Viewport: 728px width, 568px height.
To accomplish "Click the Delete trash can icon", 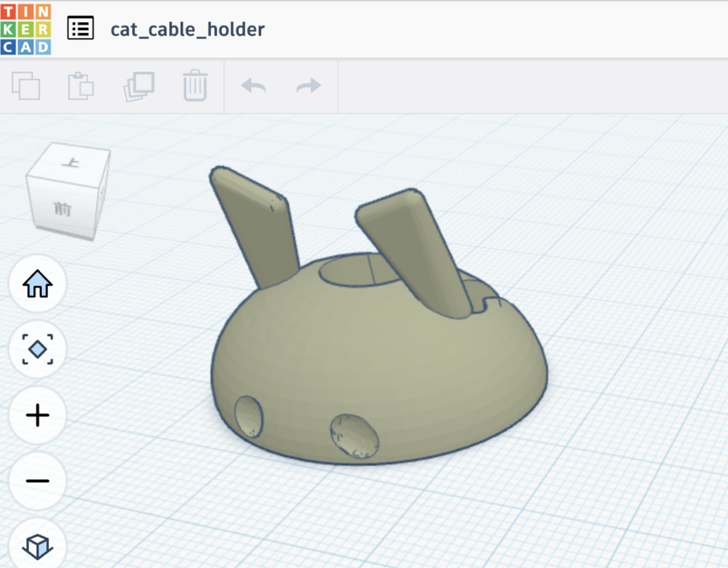I will [x=195, y=86].
